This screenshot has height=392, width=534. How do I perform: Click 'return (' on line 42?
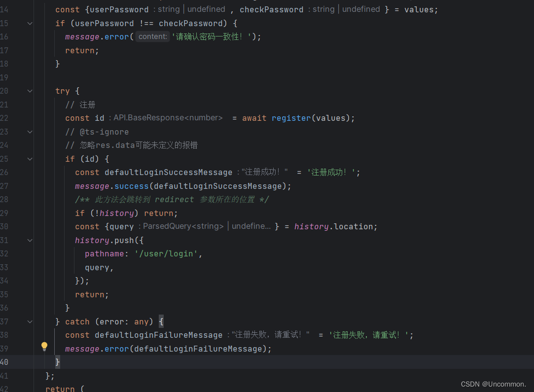(65, 389)
